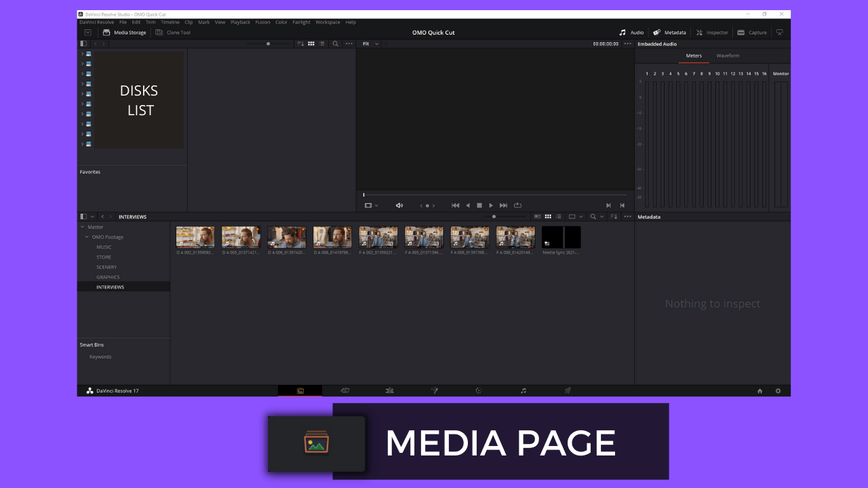Image resolution: width=868 pixels, height=488 pixels.
Task: Jump to first frame in viewer
Action: coord(455,205)
